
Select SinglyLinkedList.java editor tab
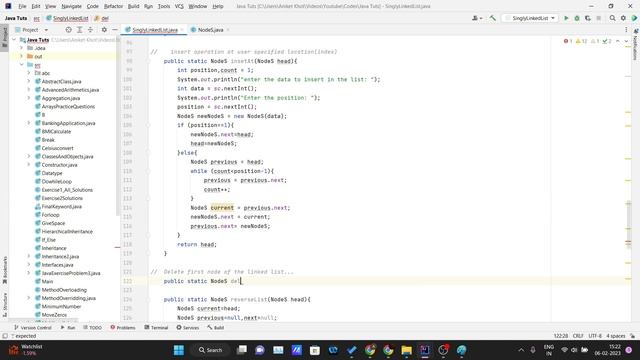[x=155, y=30]
